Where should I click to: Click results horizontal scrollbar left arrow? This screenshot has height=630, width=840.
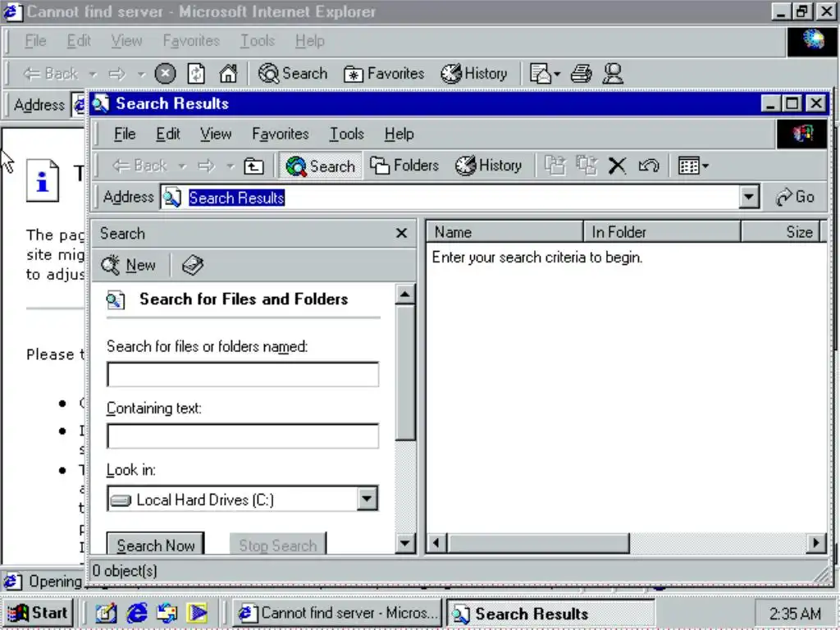436,543
